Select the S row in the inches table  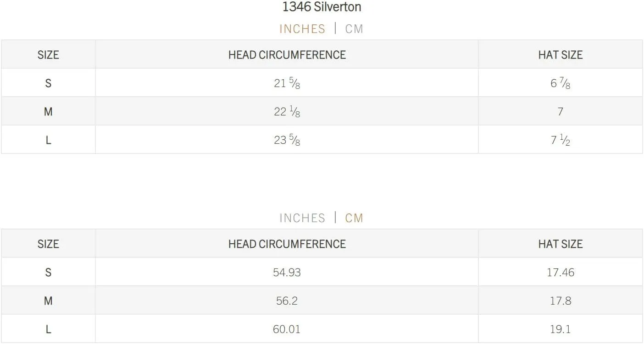pyautogui.click(x=322, y=83)
